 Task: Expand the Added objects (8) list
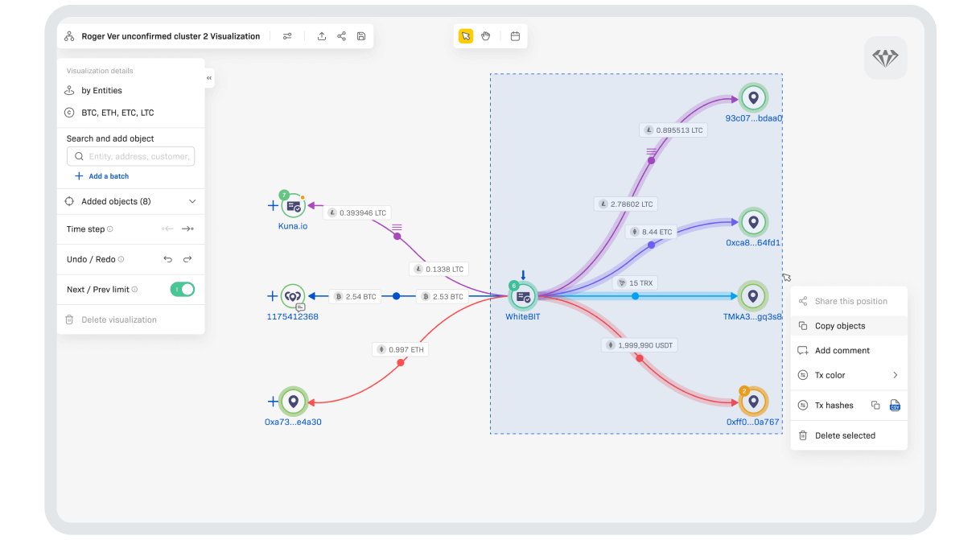click(x=191, y=200)
